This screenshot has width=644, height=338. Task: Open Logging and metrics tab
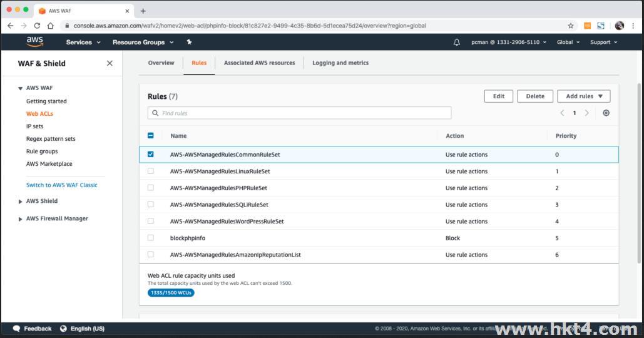340,63
